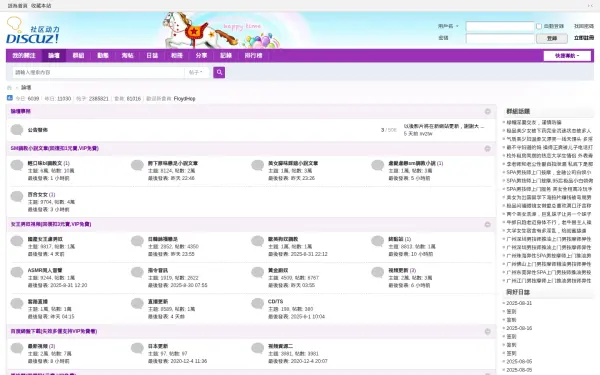Click the blue stats icon beside 今日
This screenshot has width=600, height=375.
(10, 98)
